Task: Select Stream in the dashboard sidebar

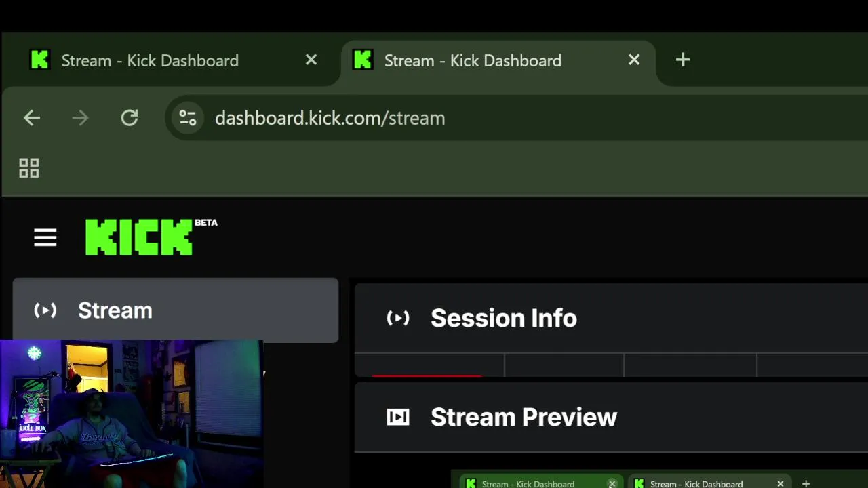Action: [176, 310]
